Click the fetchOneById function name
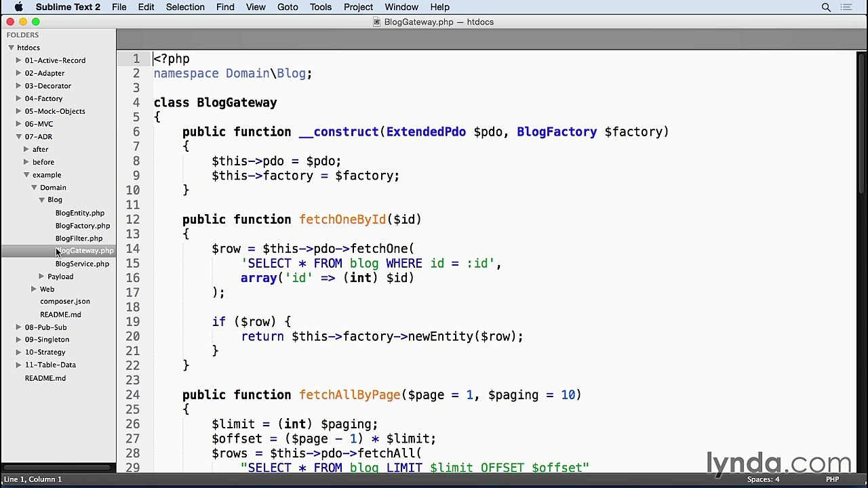This screenshot has width=868, height=488. [342, 220]
